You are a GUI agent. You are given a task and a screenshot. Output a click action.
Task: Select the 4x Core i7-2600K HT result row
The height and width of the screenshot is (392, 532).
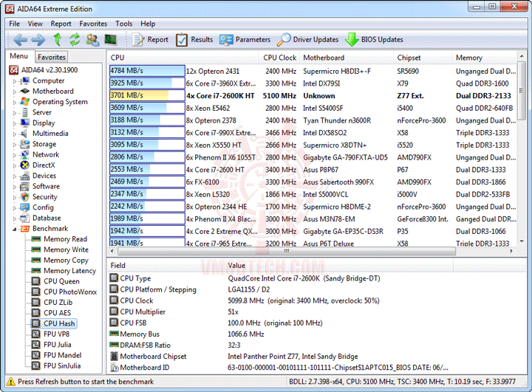(313, 96)
